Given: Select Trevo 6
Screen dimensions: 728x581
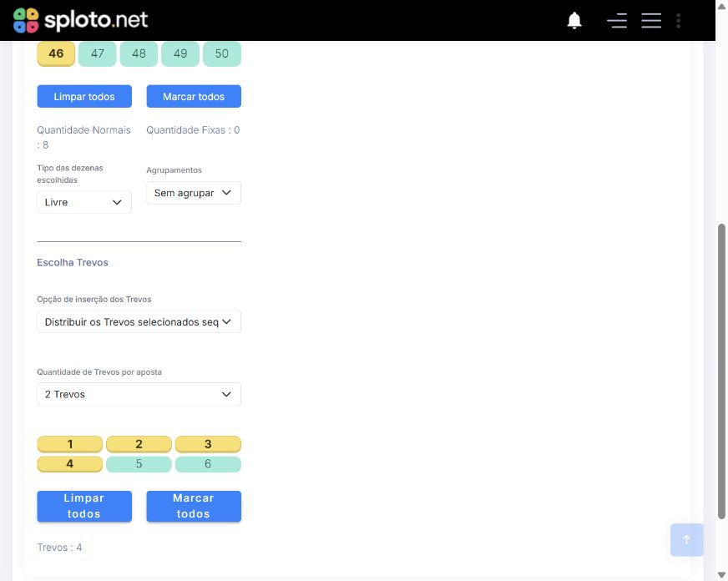Looking at the screenshot, I should pos(208,464).
